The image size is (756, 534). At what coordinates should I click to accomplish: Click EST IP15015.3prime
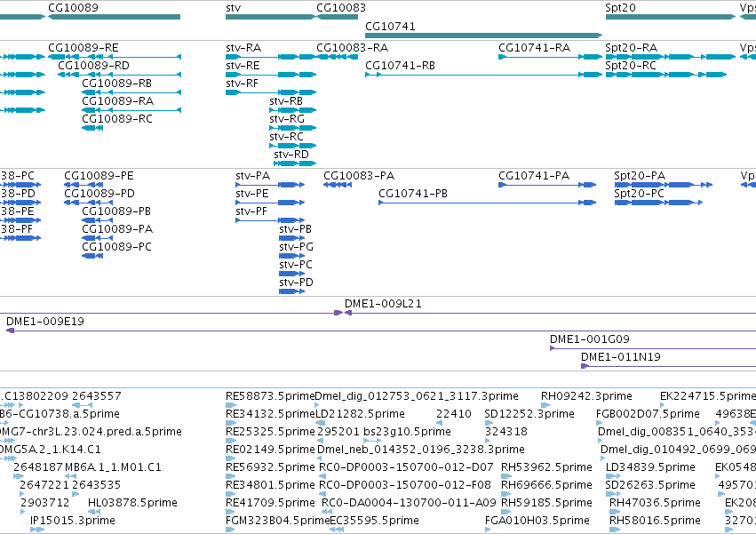[x=37, y=530]
